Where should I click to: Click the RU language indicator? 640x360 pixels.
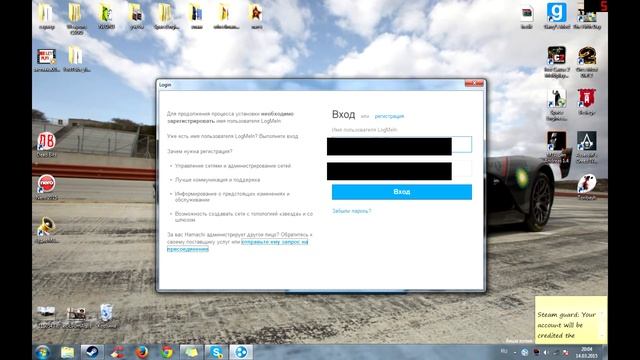(504, 351)
